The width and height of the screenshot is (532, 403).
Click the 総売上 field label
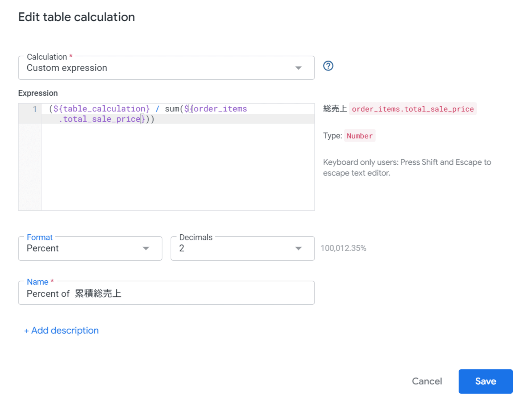[335, 109]
